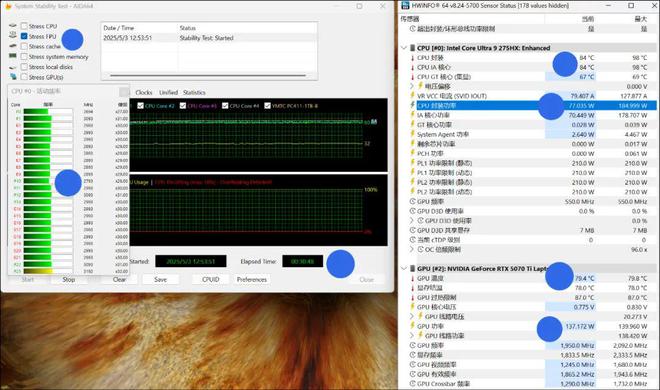
Task: Enable the Stress cache checkbox
Action: click(24, 46)
